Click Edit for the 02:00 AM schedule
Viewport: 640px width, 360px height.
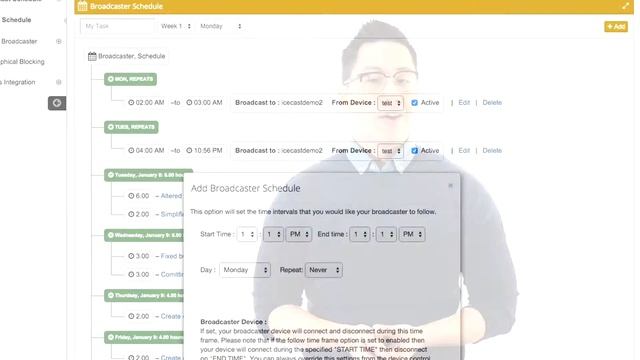[464, 102]
